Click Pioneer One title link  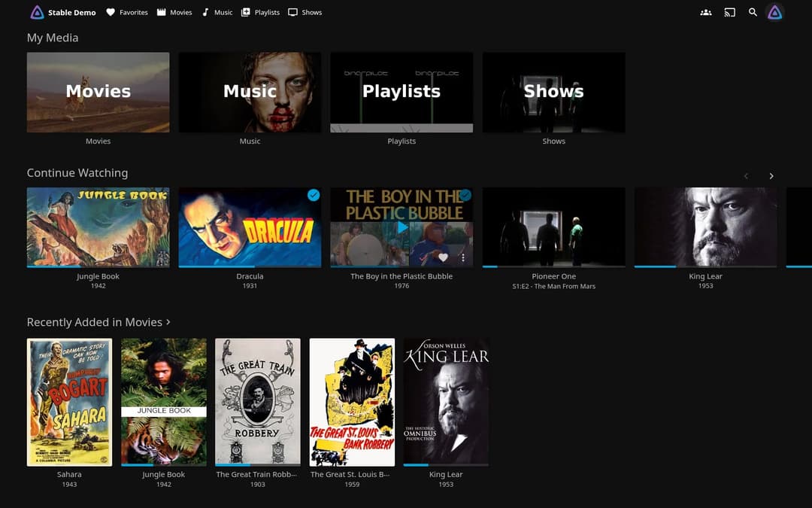pyautogui.click(x=553, y=276)
